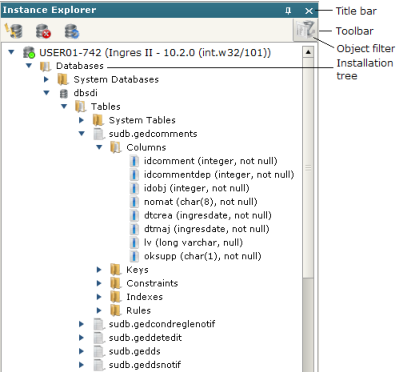Image resolution: width=408 pixels, height=372 pixels.
Task: Click the remove instance icon with red X
Action: pyautogui.click(x=43, y=31)
